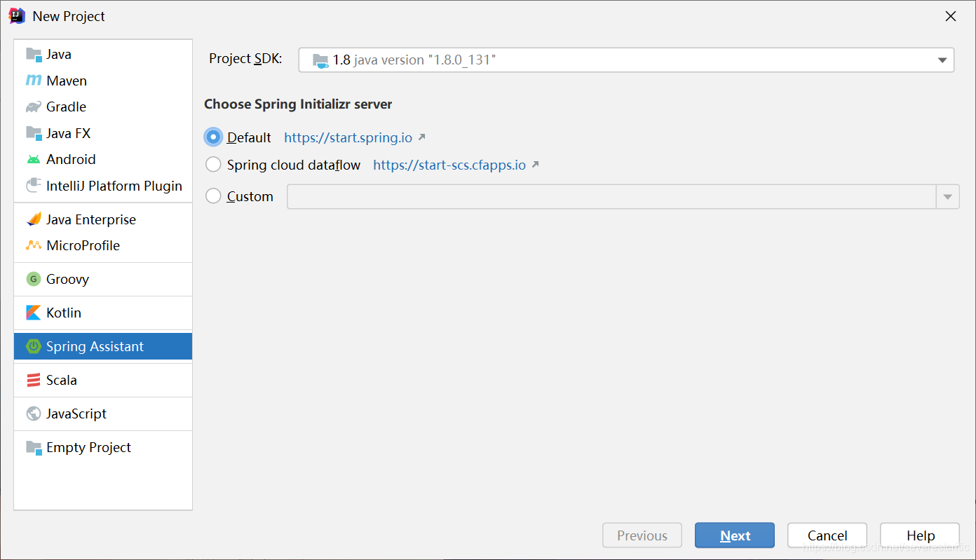Select the Custom server radio button

coord(213,196)
